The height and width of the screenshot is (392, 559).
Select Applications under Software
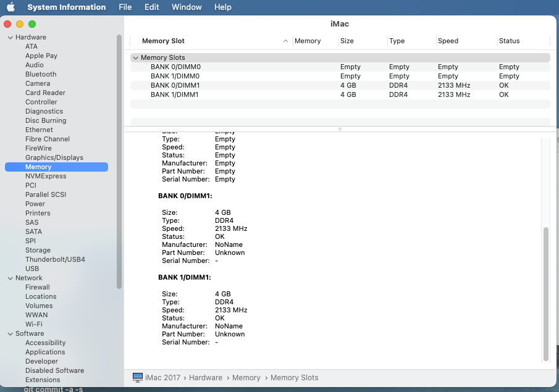45,352
